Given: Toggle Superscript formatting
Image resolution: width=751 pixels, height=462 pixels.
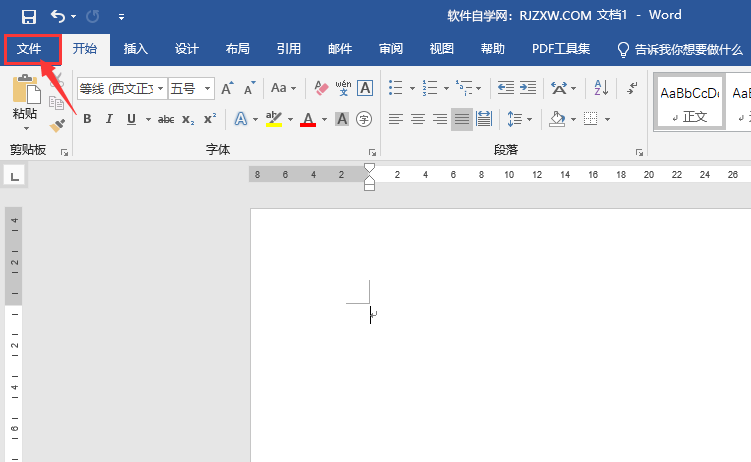Looking at the screenshot, I should point(210,119).
